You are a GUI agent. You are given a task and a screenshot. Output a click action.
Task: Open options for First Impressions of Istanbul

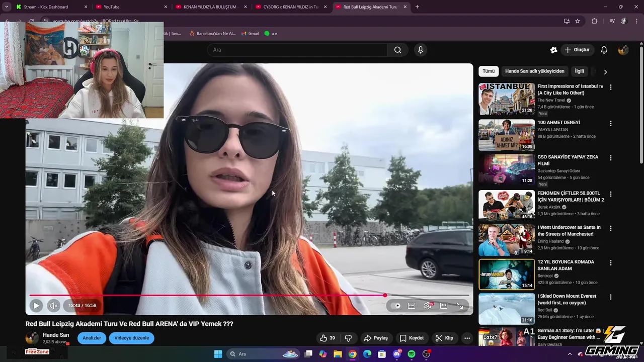[x=611, y=87]
